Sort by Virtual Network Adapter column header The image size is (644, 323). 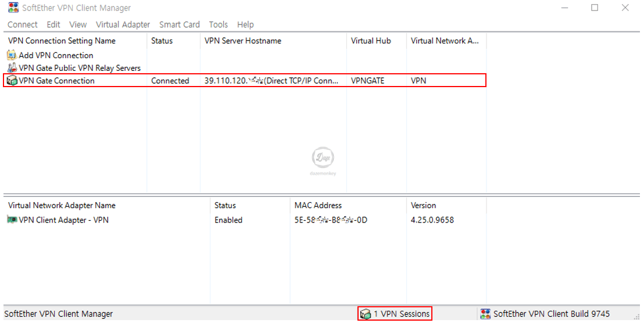pyautogui.click(x=446, y=41)
